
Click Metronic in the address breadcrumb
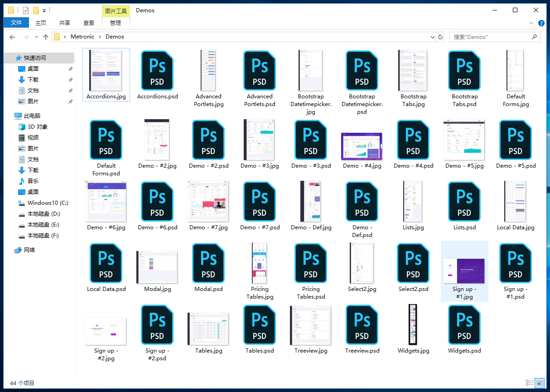coord(82,37)
